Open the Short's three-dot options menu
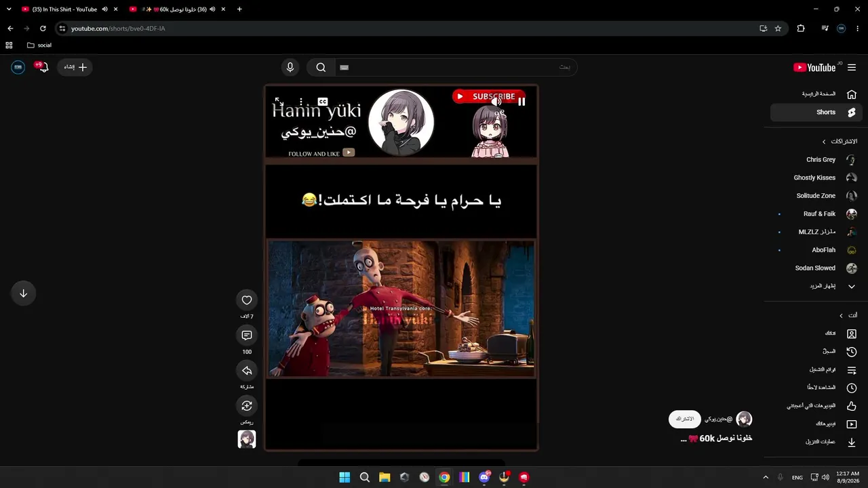Image resolution: width=868 pixels, height=488 pixels. pyautogui.click(x=301, y=102)
